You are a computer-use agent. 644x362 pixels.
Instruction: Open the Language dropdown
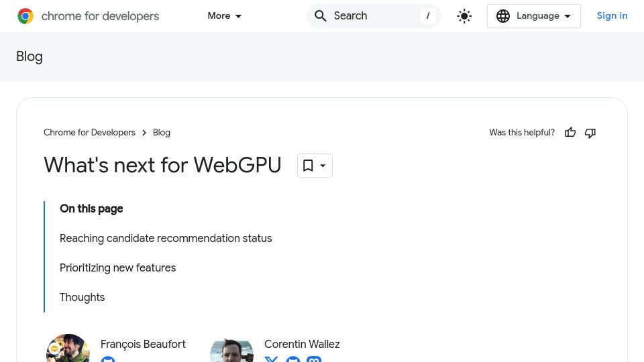click(533, 16)
